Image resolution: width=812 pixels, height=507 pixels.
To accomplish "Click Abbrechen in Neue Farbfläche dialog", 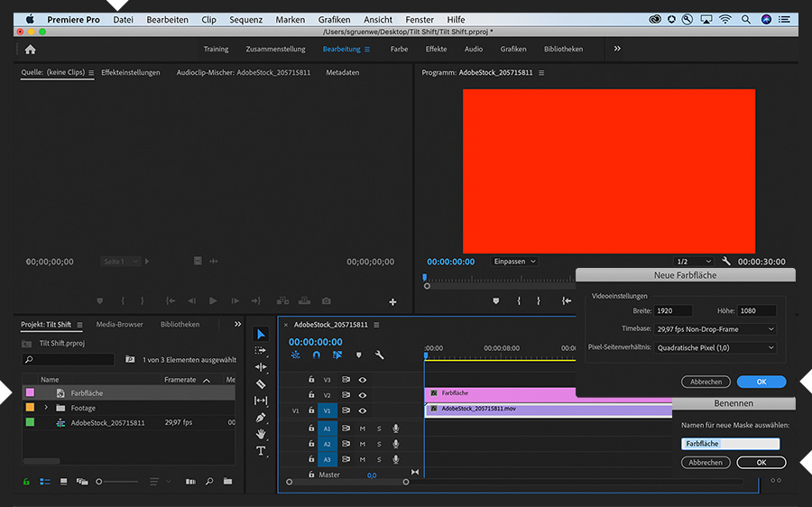I will pyautogui.click(x=706, y=382).
